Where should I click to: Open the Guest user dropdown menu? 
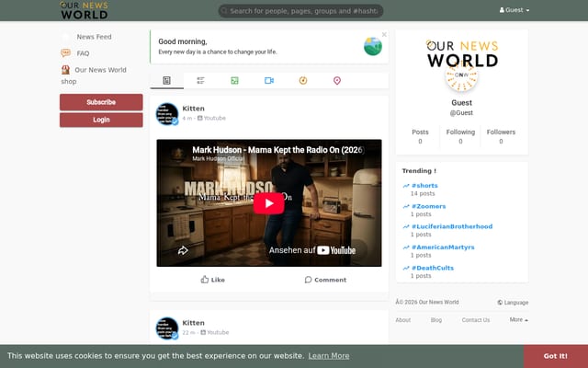[514, 10]
